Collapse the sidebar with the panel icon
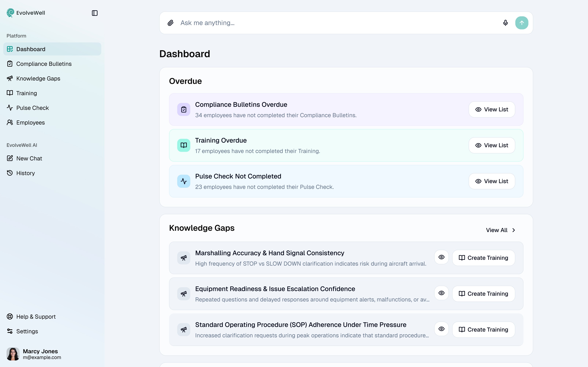The image size is (588, 367). (x=95, y=13)
